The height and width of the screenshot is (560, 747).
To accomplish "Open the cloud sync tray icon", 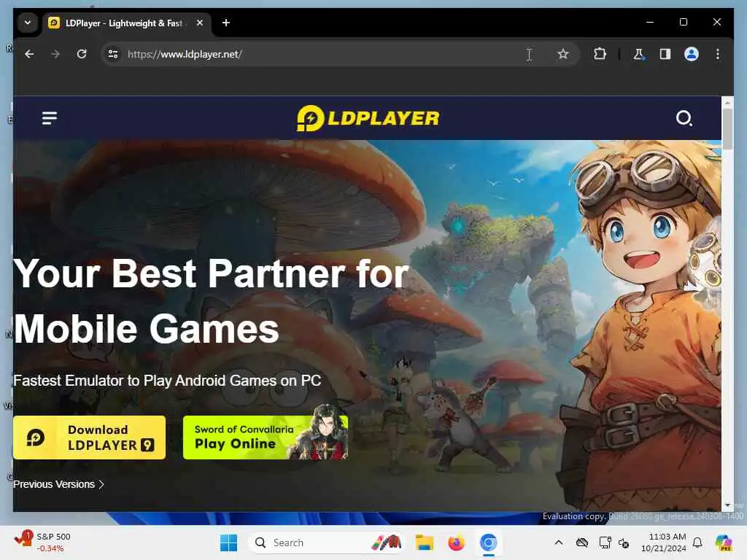I will click(581, 542).
